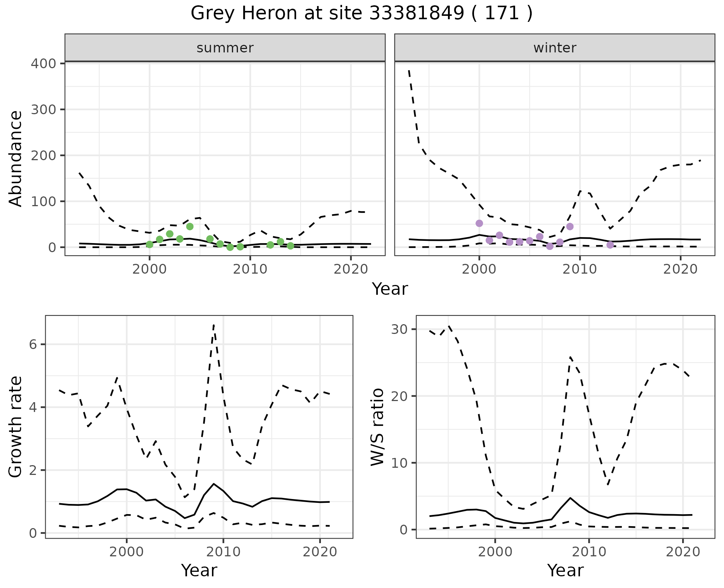Click the Year label below W/S ratio plot
Viewport: 724px width, 588px height.
point(565,570)
